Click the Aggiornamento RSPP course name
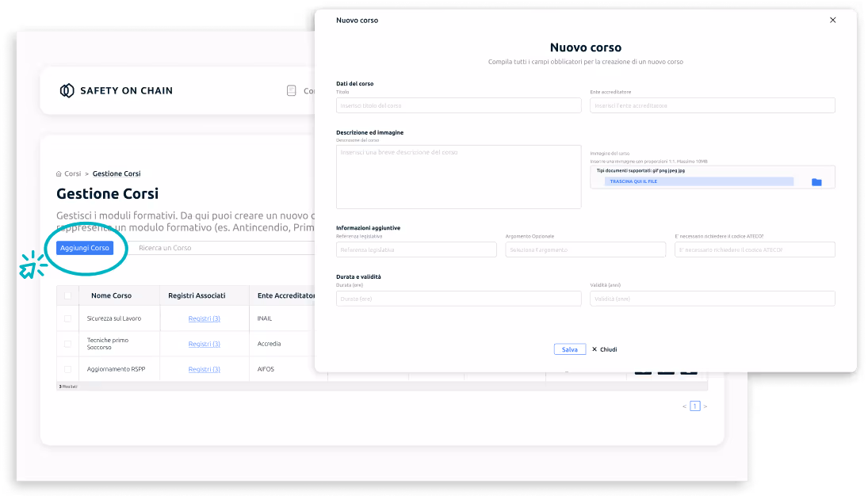The width and height of the screenshot is (868, 499). point(117,369)
